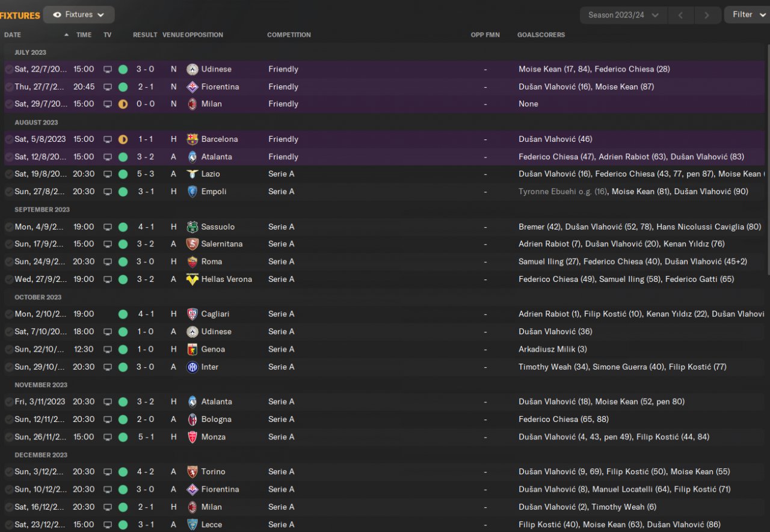
Task: Open the Filter dropdown
Action: (x=747, y=15)
